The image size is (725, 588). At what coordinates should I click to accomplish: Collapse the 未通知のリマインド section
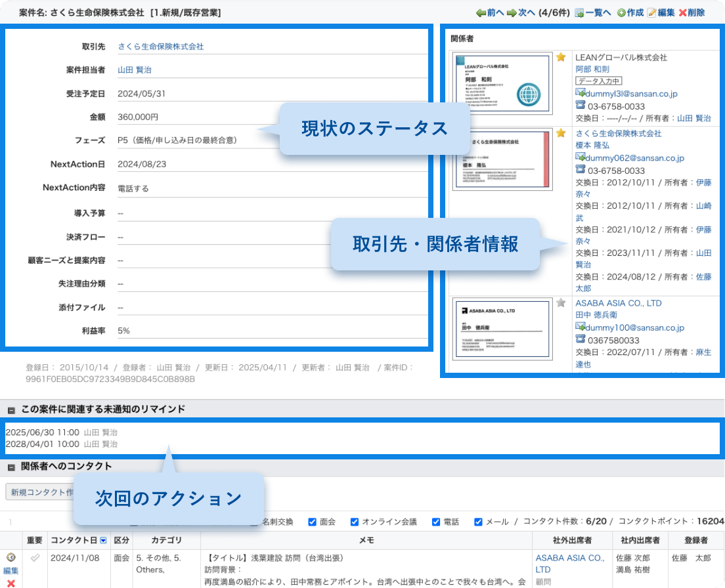12,410
